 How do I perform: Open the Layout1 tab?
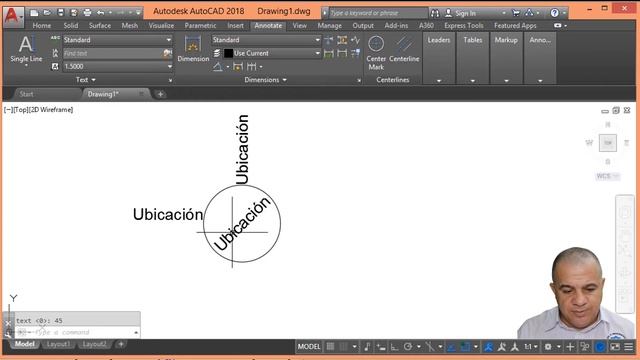pos(58,344)
